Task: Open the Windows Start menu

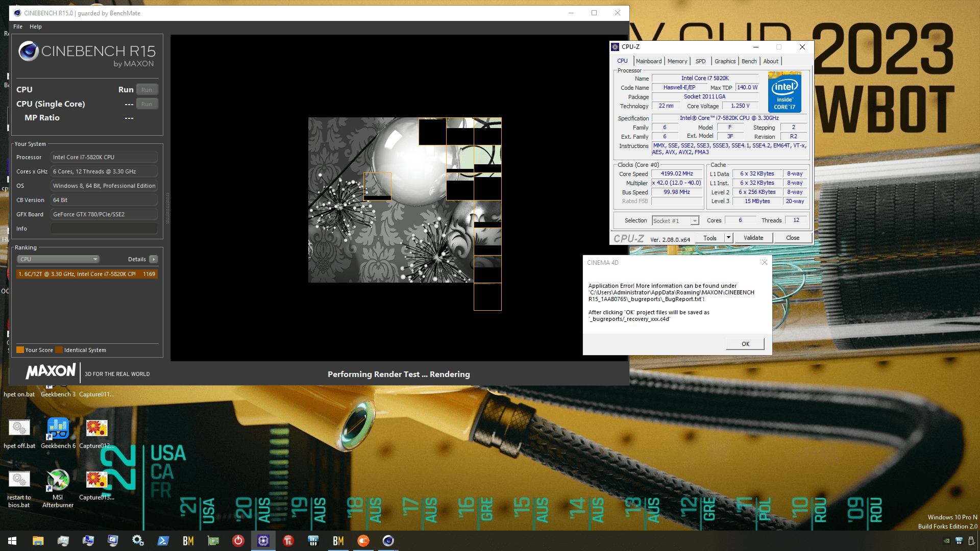Action: click(12, 541)
